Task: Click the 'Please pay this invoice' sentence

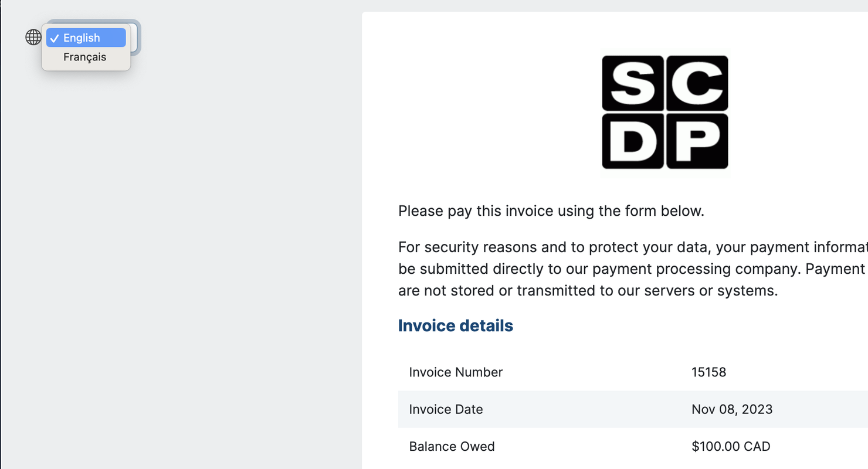Action: 551,211
